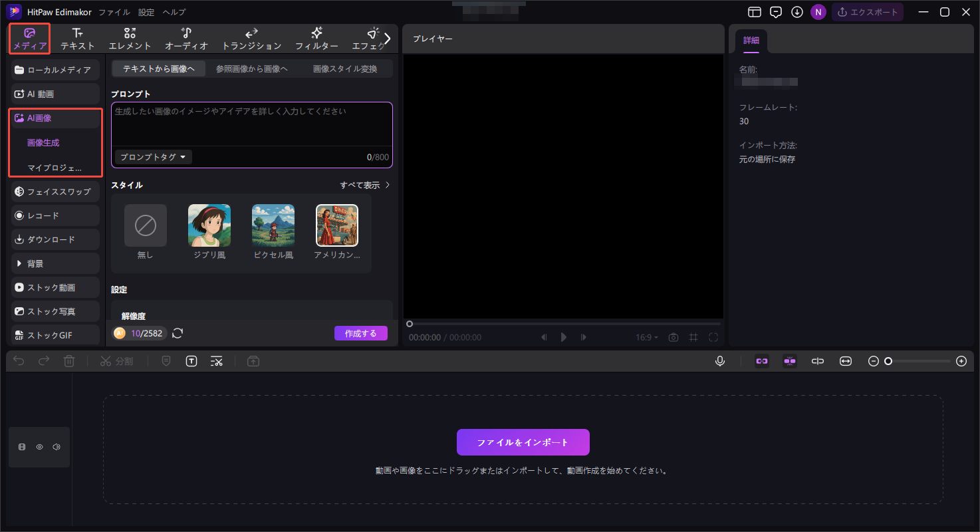
Task: Click the marker shield icon in timeline toolbar
Action: [166, 360]
